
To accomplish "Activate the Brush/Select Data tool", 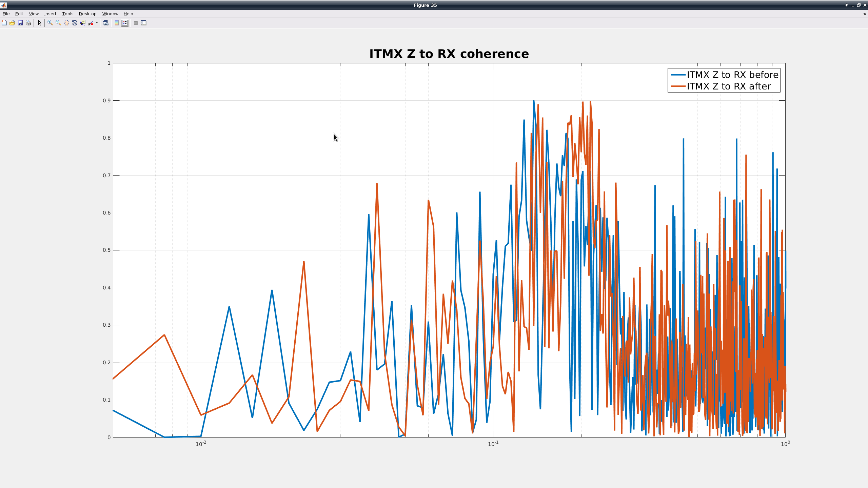I will pos(91,23).
